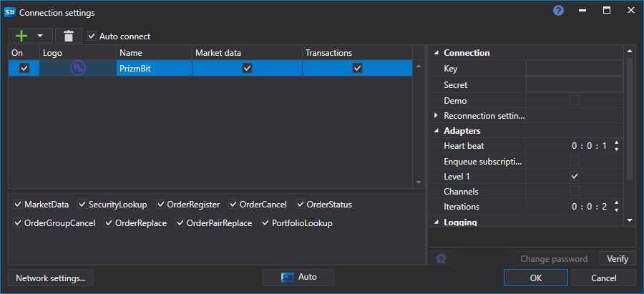Click the home icon below properties

coord(441,259)
